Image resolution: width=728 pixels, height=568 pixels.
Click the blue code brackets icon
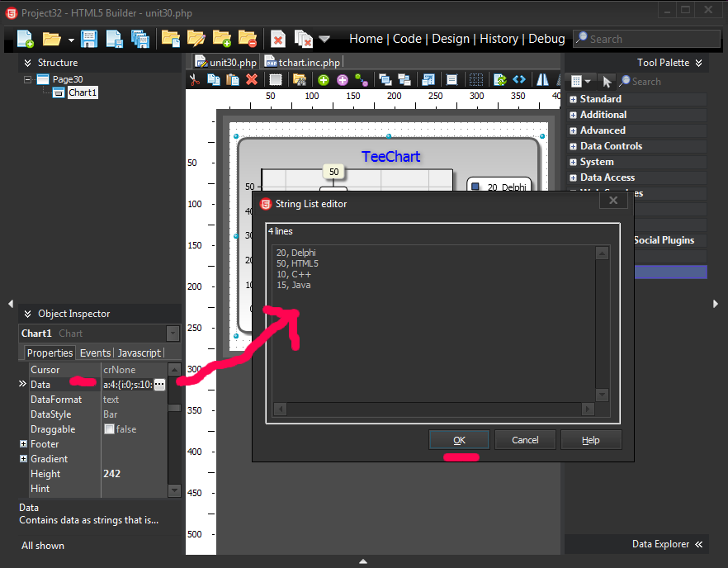[519, 79]
